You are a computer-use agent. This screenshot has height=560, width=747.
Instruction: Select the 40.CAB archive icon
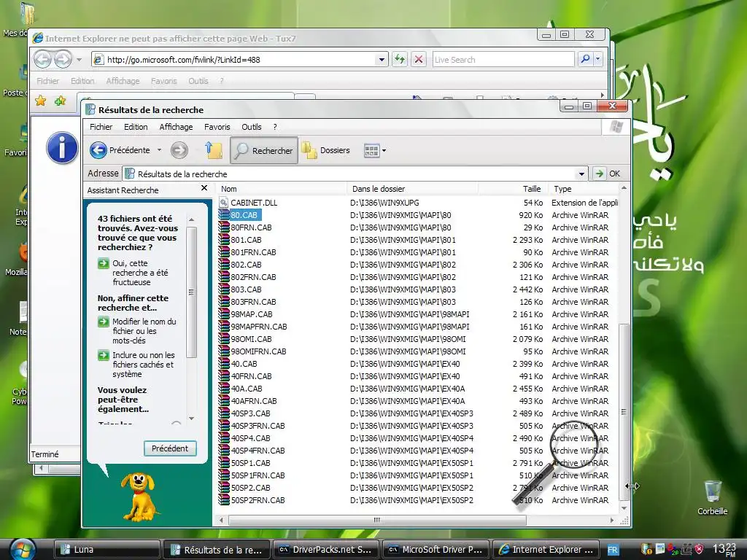point(224,363)
